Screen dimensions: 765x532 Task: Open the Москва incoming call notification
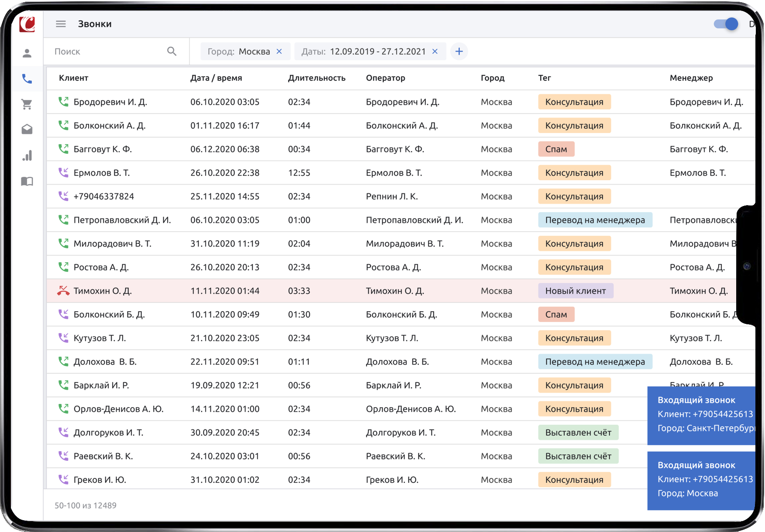701,480
